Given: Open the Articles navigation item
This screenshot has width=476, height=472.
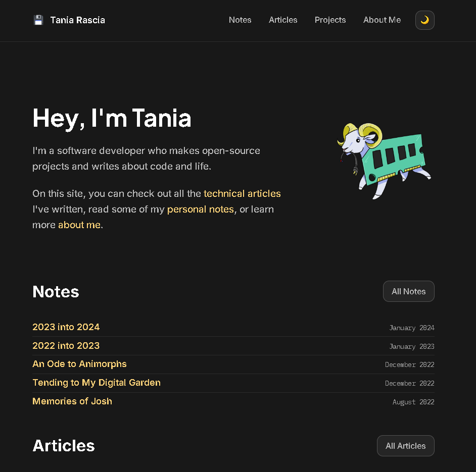Looking at the screenshot, I should click(283, 20).
